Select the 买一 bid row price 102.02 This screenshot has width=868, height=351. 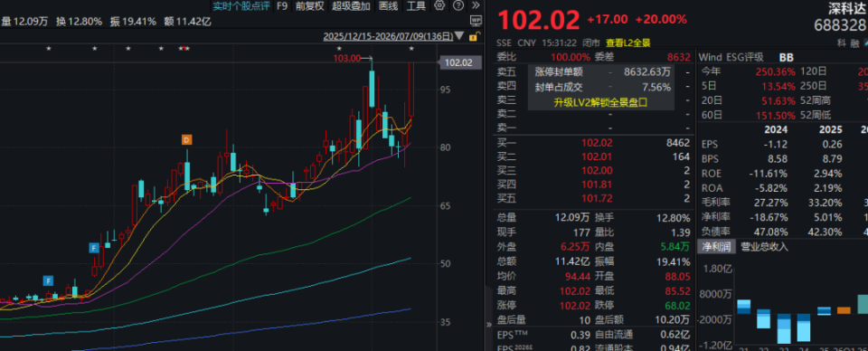click(596, 143)
